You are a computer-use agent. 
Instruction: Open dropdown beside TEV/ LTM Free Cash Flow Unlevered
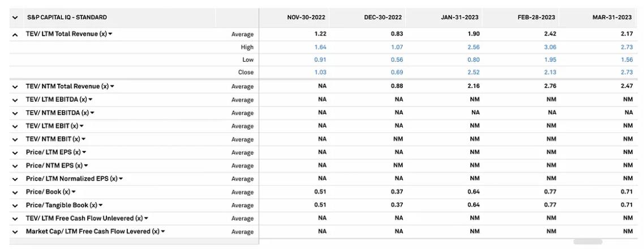[146, 218]
